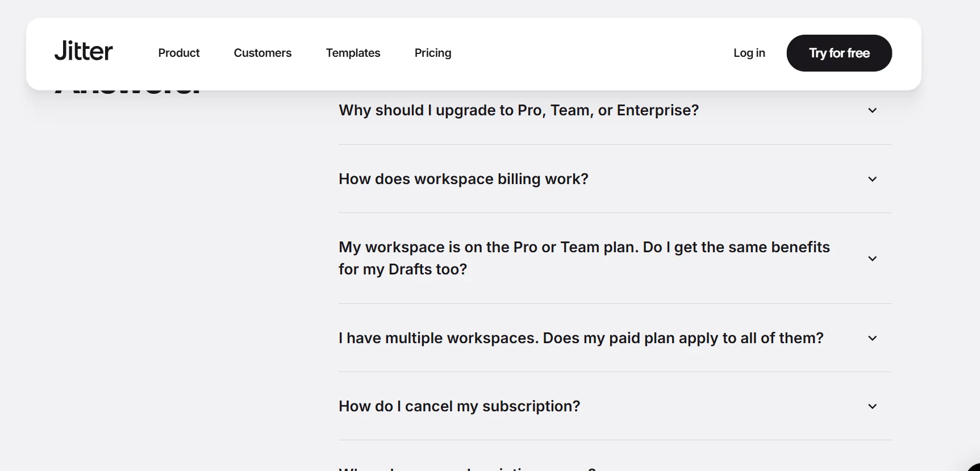Click chevron beside workspace billing question
Image resolution: width=980 pixels, height=471 pixels.
point(872,179)
